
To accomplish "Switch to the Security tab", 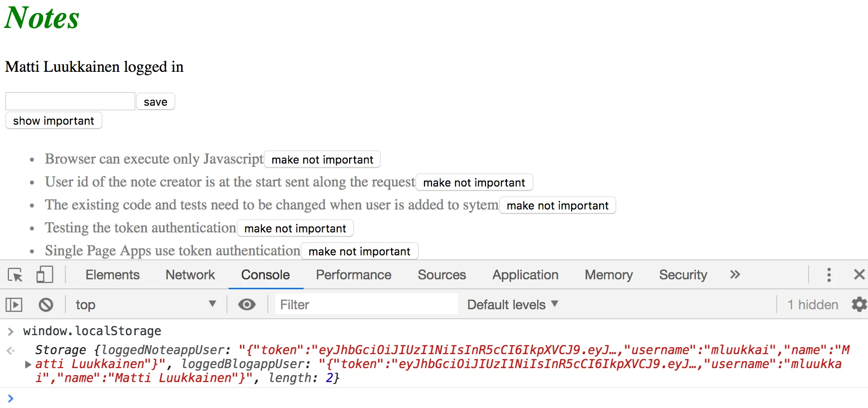I will [683, 275].
